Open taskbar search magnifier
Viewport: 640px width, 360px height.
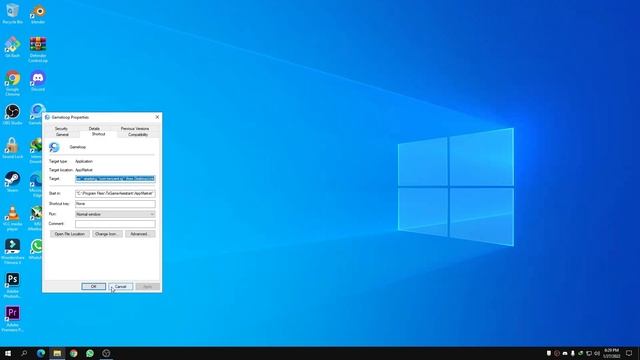[x=24, y=353]
